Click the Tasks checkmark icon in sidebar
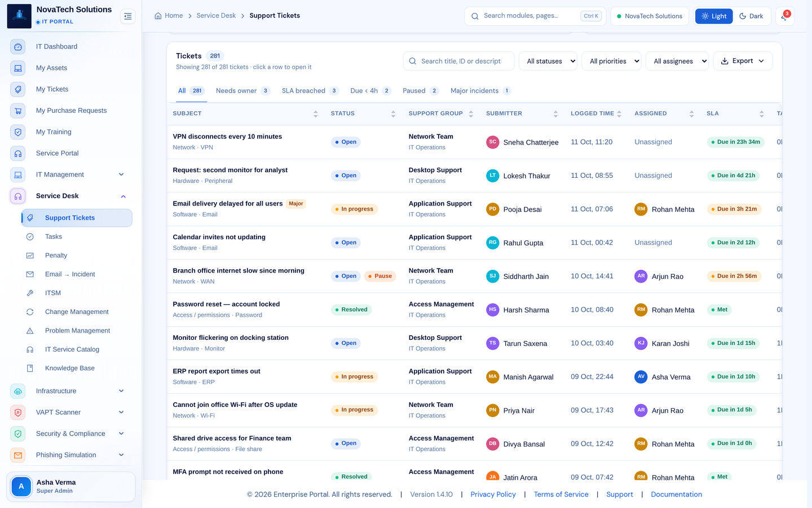812x508 pixels. (30, 237)
